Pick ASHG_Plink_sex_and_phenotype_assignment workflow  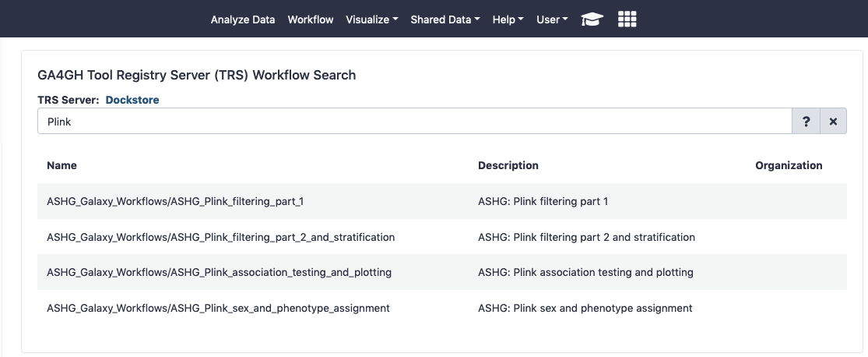pos(218,308)
